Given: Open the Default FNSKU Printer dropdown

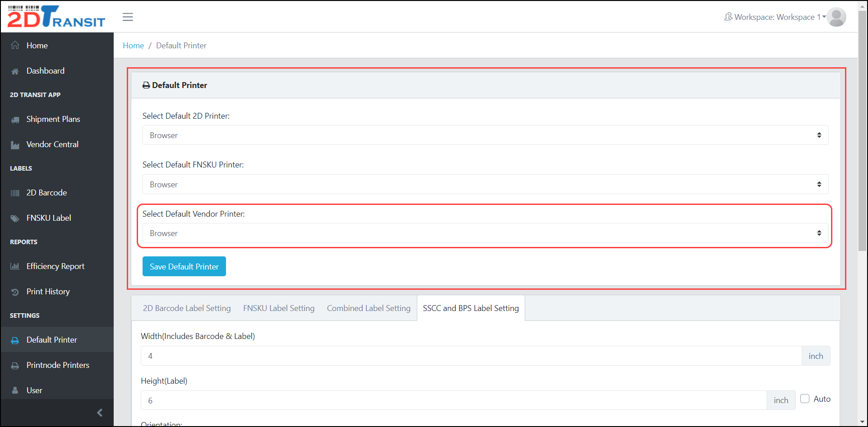Looking at the screenshot, I should (x=485, y=185).
